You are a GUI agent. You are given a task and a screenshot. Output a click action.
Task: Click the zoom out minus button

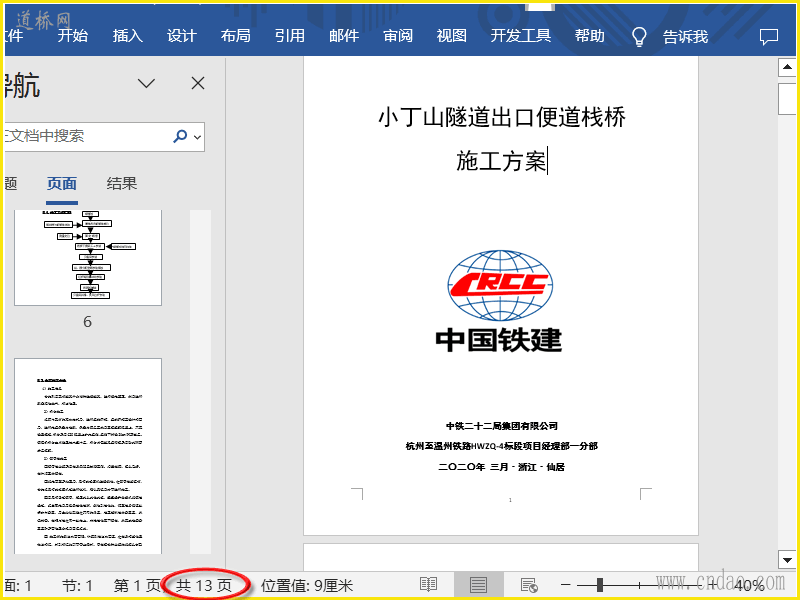(x=565, y=585)
